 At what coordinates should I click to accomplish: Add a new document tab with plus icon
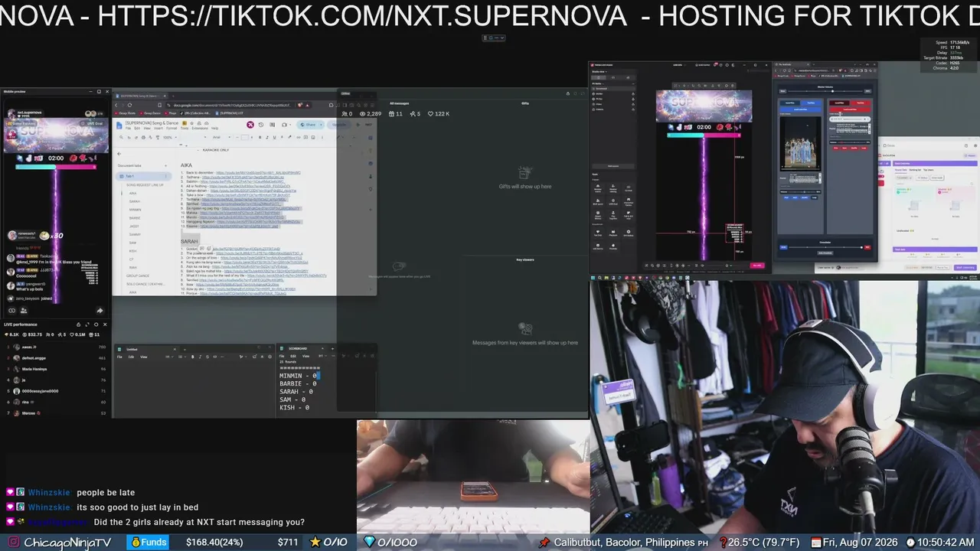click(x=165, y=165)
